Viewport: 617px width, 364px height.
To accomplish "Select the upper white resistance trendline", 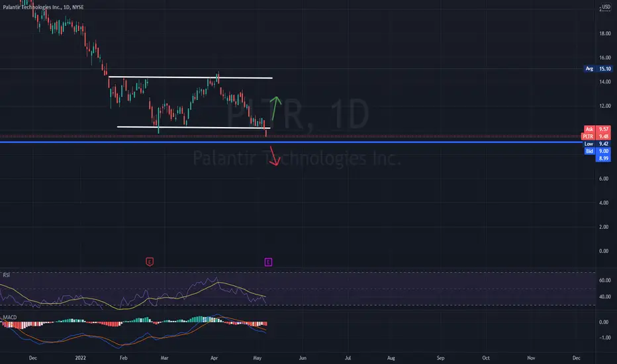I will [x=191, y=77].
